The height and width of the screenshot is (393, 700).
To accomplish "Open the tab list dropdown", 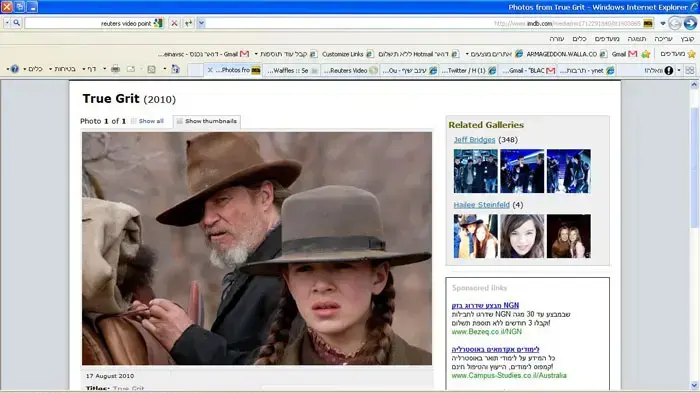I will tap(679, 70).
